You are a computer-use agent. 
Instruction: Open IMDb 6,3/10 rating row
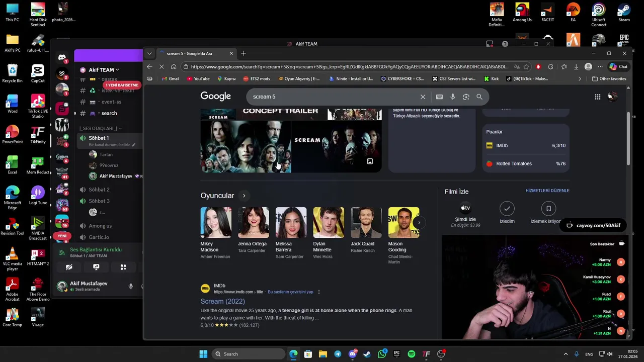tap(526, 145)
